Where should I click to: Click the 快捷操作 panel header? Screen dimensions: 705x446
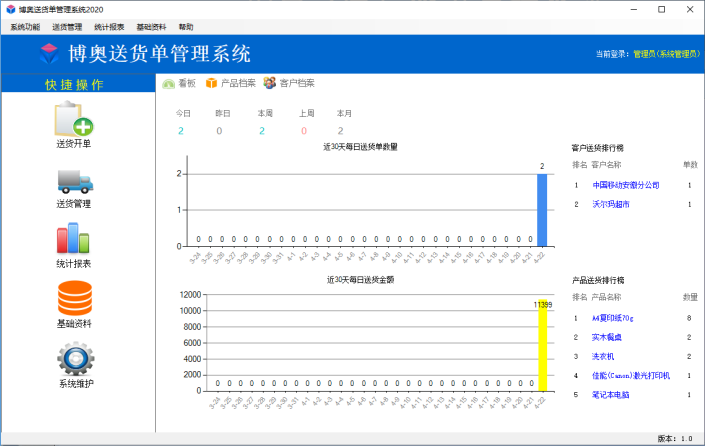[78, 84]
